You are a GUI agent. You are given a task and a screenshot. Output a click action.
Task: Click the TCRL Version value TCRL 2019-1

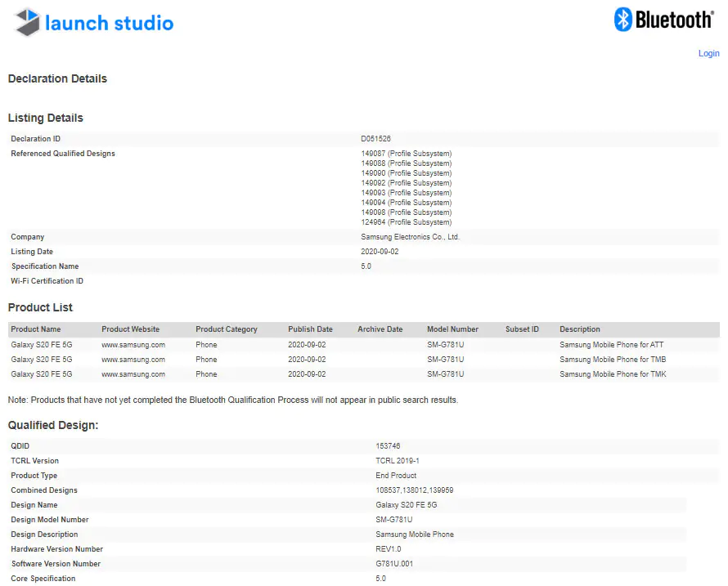(x=398, y=461)
